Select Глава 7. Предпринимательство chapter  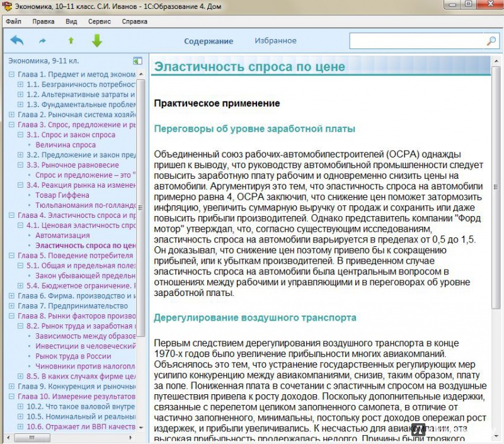(x=72, y=306)
